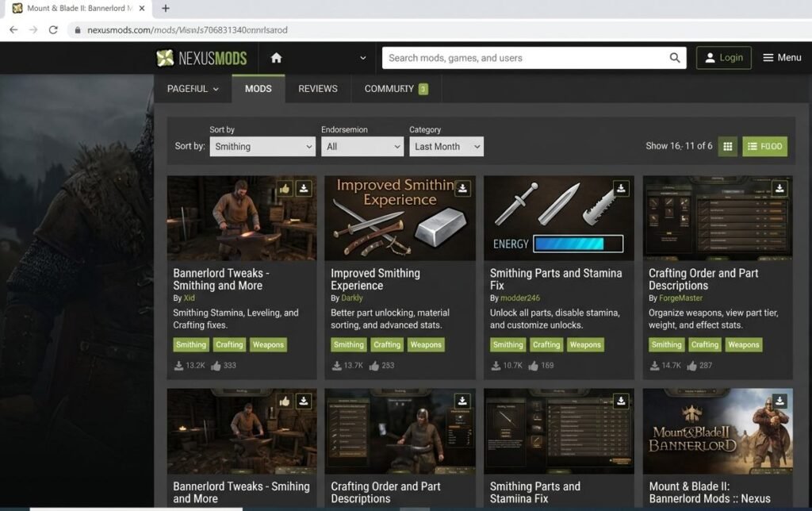Click download icon on bottom Crafting Order and Part Descriptions

click(462, 401)
